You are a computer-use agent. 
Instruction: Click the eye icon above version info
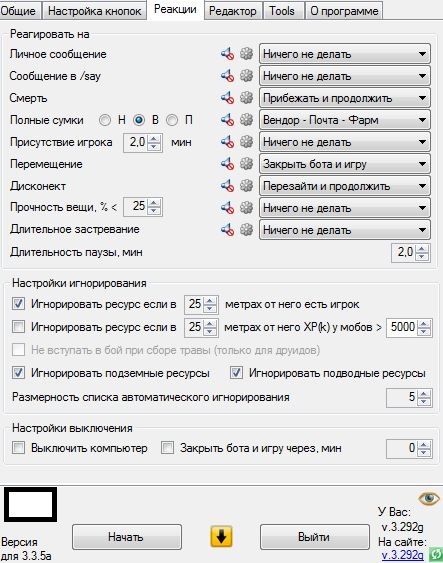click(x=429, y=498)
